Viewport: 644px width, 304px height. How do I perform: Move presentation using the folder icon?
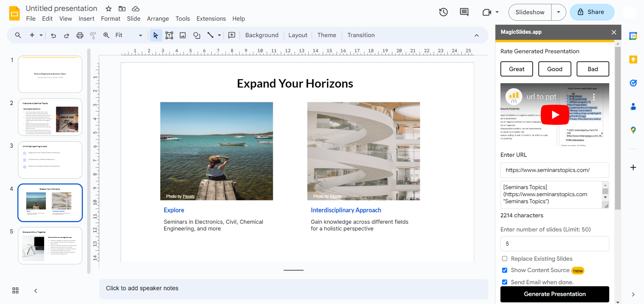click(x=122, y=9)
